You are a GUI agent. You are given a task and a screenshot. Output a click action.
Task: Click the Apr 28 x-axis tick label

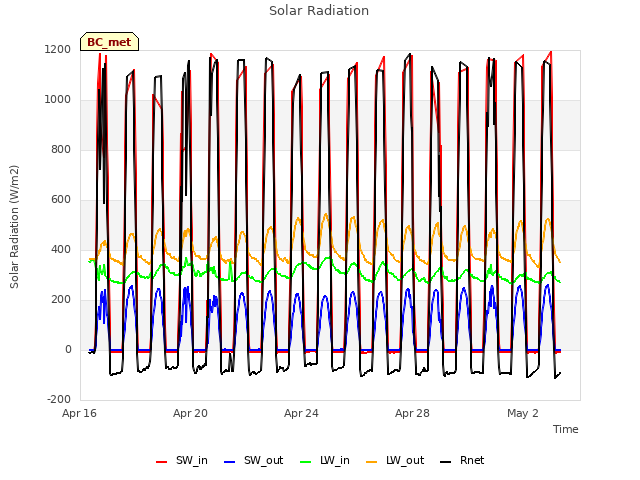click(412, 413)
